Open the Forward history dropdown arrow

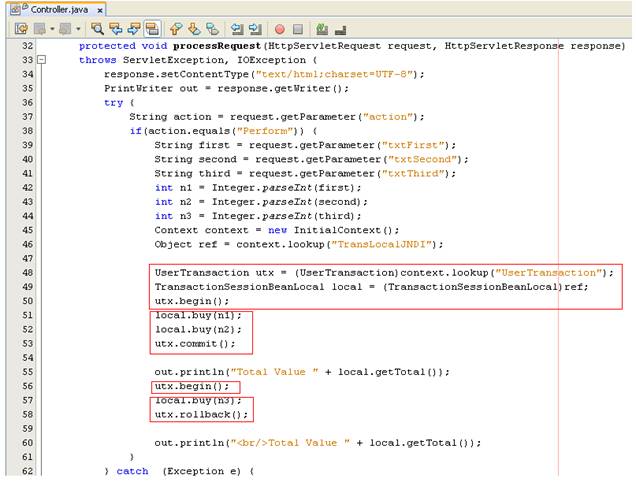tap(78, 29)
